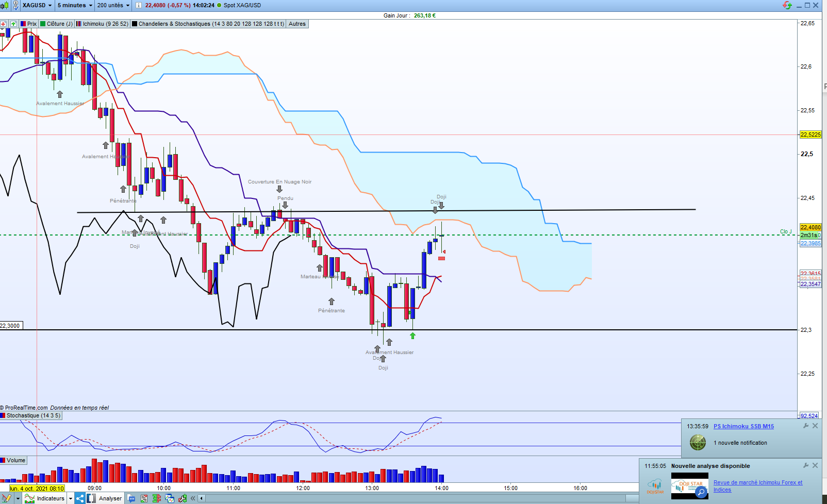Click the 'Pendu' candlestick pattern label
Viewport: 827px width, 504px height.
(x=285, y=198)
